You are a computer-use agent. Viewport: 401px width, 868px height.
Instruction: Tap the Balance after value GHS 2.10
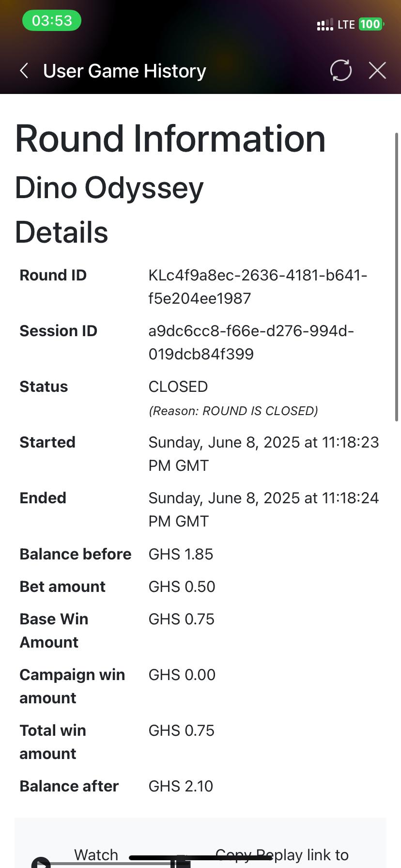181,786
